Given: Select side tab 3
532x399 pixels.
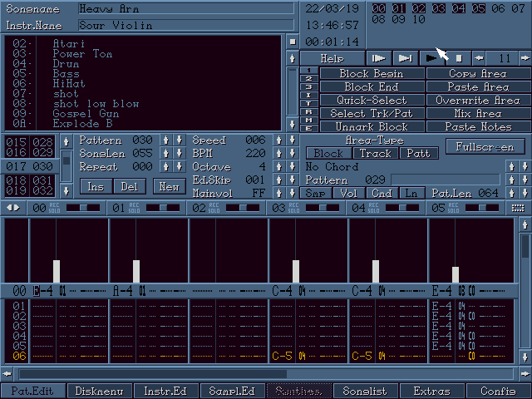Looking at the screenshot, I should tap(308, 86).
